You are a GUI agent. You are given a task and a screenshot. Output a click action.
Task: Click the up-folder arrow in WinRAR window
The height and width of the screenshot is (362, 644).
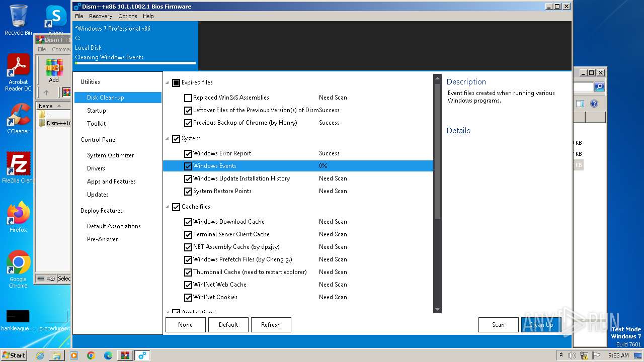pyautogui.click(x=46, y=93)
